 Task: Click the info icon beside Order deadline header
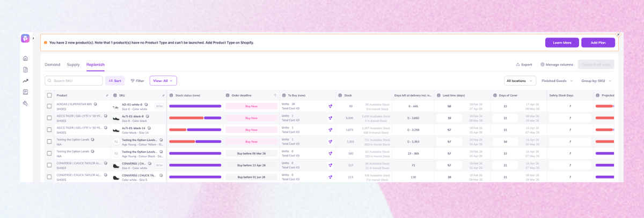point(228,95)
